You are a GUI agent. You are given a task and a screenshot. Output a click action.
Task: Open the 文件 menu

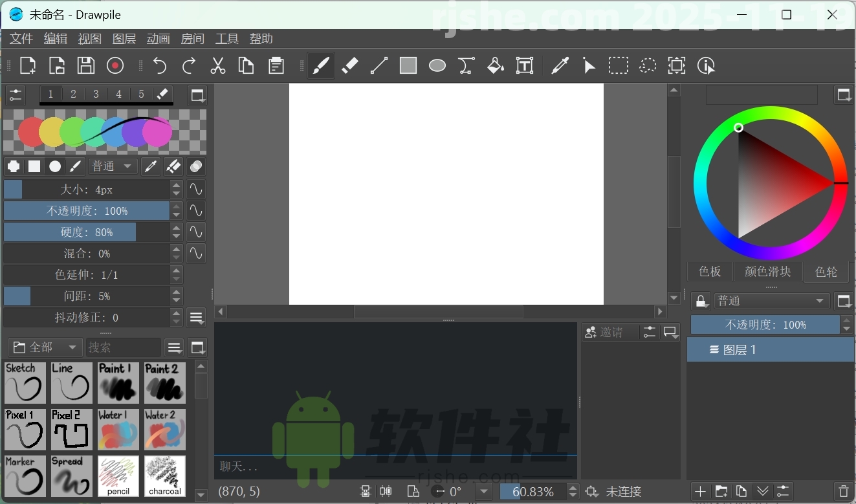21,38
